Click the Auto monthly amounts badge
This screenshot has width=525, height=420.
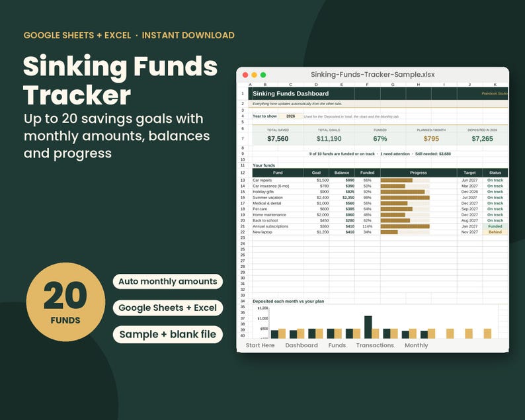[x=168, y=281]
